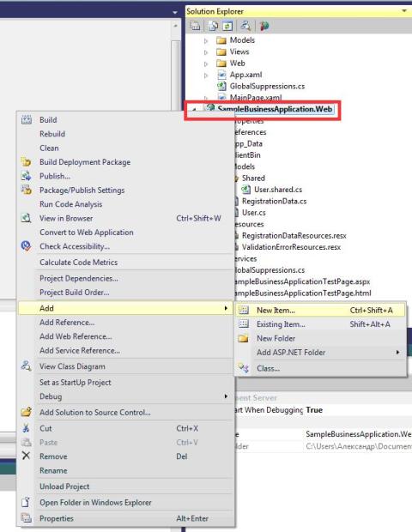Click the editor vertical scrollbar up arrow

[175, 26]
